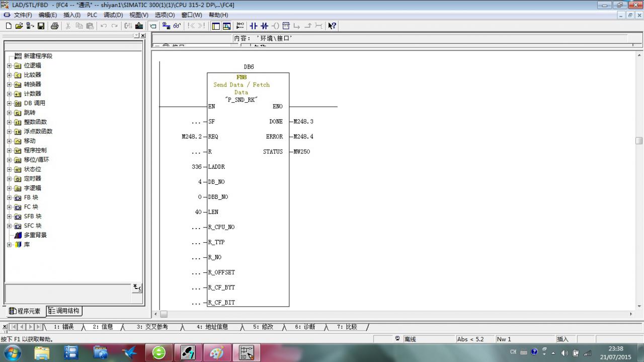Image resolution: width=644 pixels, height=362 pixels.
Task: Expand the 计数器 tree node
Action: pos(9,94)
